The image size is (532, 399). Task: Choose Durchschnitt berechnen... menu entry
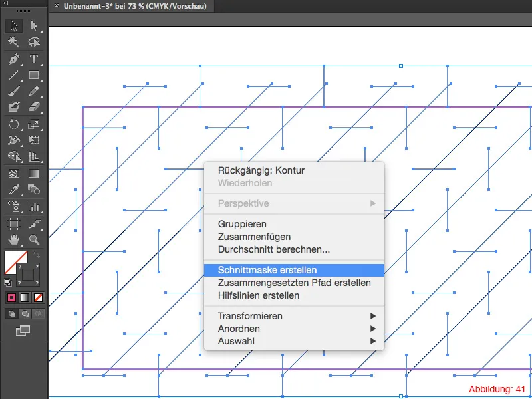[x=294, y=249]
